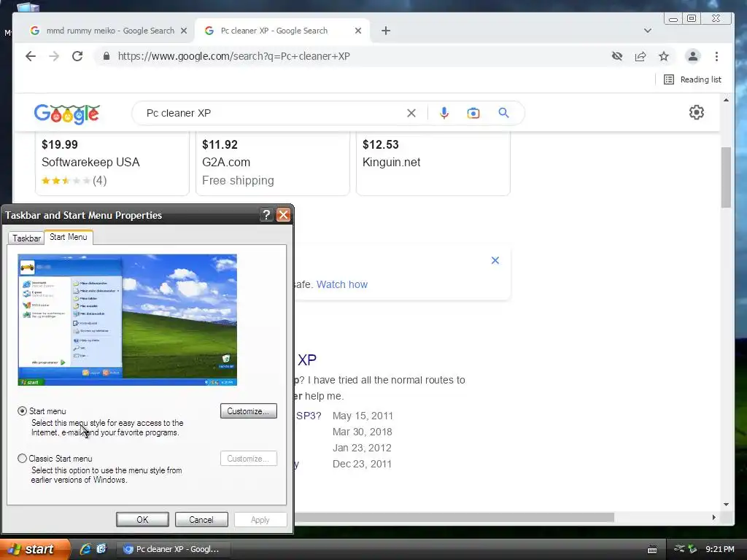The image size is (747, 560).
Task: Dismiss the safety tip card with X
Action: click(495, 260)
